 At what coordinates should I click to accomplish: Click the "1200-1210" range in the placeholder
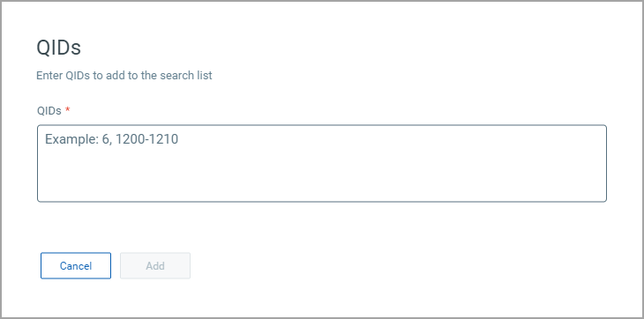(x=146, y=139)
